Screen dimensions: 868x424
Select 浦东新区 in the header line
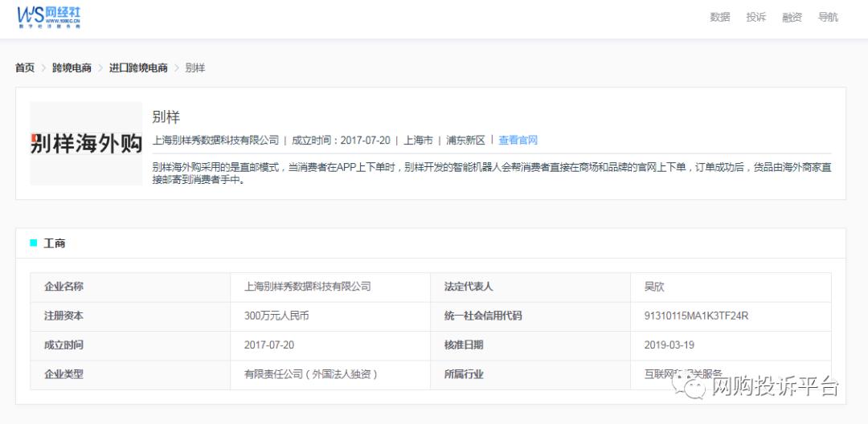[465, 141]
